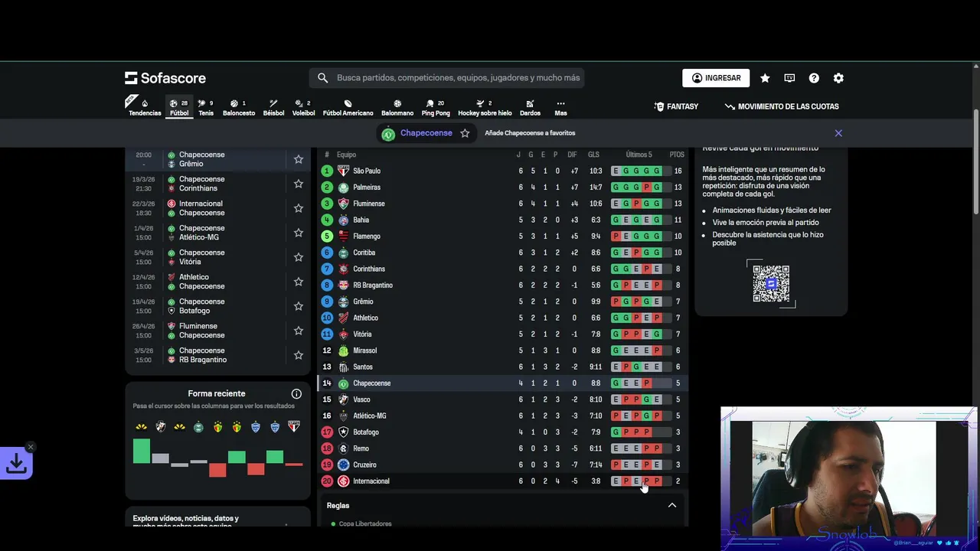The image size is (980, 551).
Task: Select the Fútbol sport tab
Action: coord(179,107)
